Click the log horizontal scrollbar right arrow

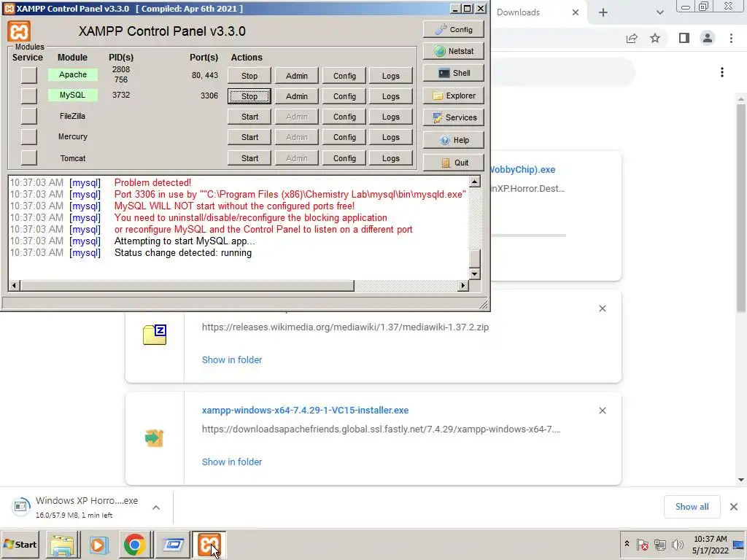(462, 285)
